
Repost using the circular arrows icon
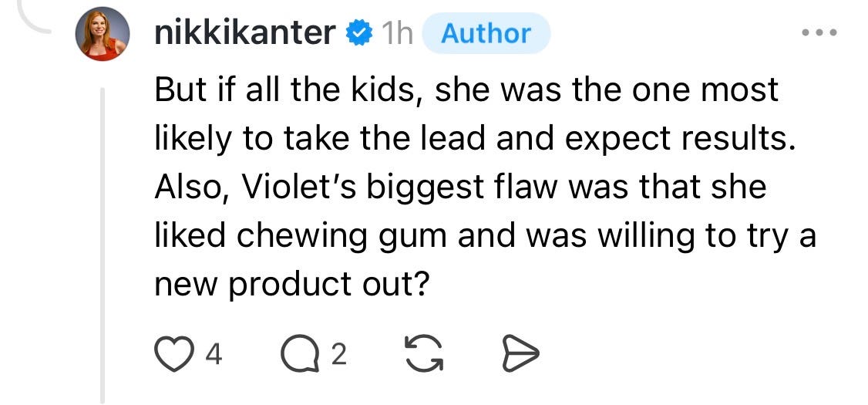[425, 355]
